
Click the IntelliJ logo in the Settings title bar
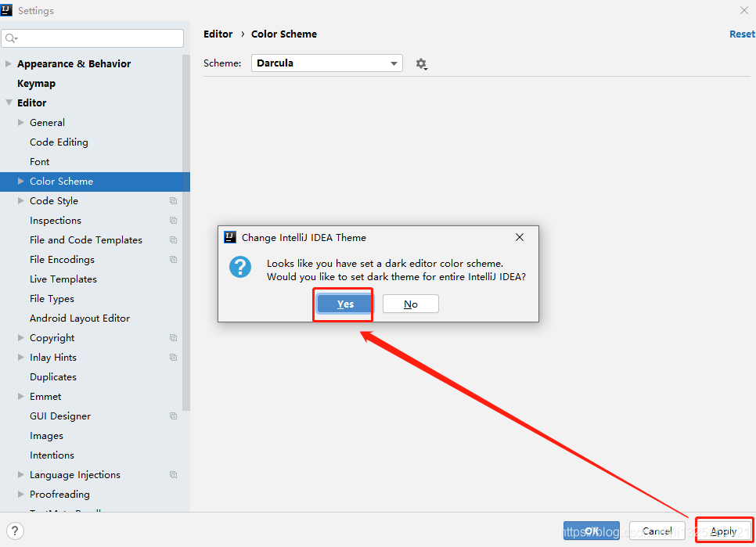pos(6,10)
